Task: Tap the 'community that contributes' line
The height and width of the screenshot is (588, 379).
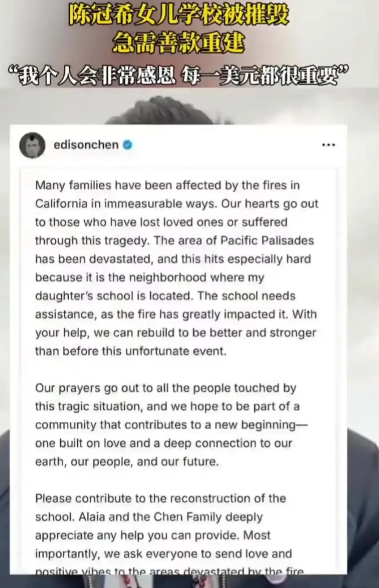Action: tap(171, 425)
